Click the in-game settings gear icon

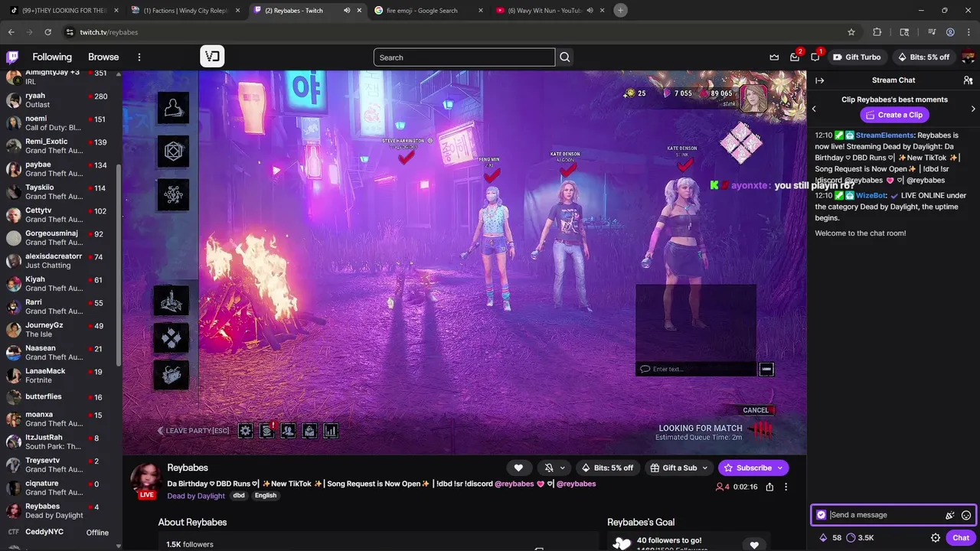(x=245, y=431)
